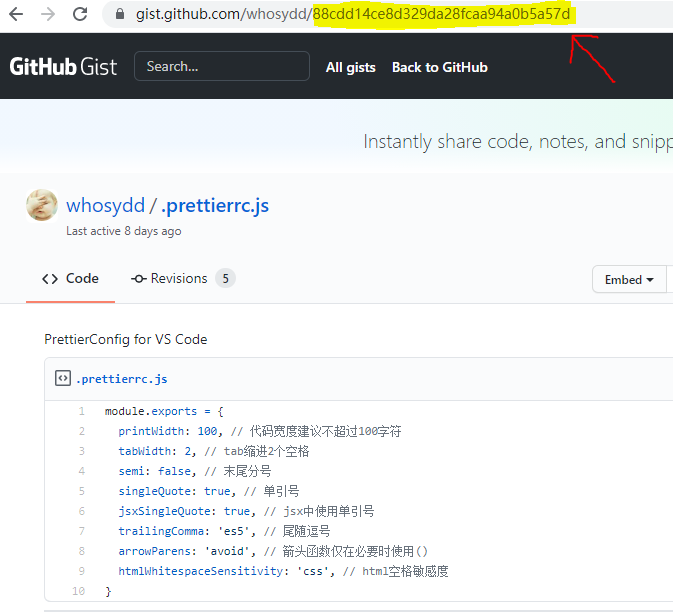Go to Back to GitHub link
This screenshot has width=673, height=616.
pos(440,67)
